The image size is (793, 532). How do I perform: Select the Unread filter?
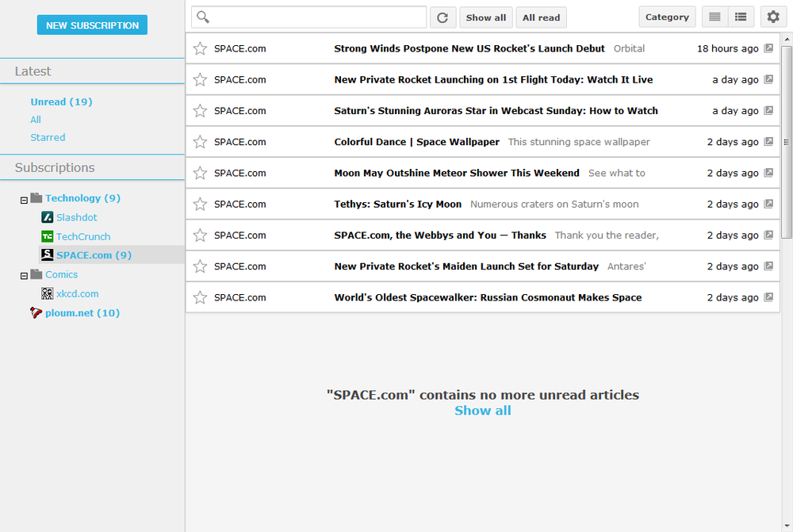61,101
